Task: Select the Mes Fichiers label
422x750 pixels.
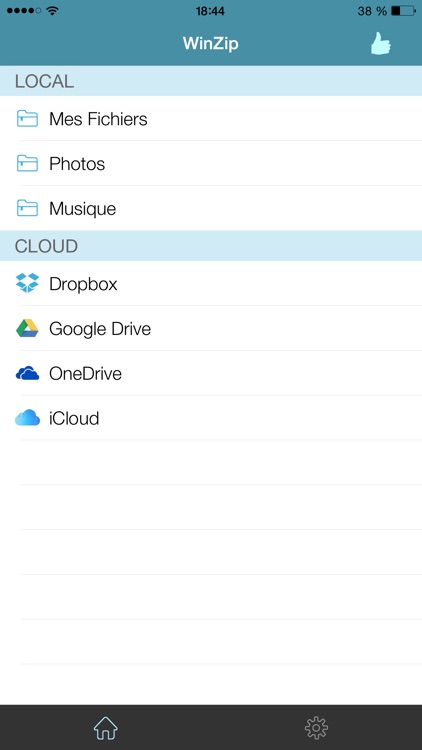Action: point(98,119)
